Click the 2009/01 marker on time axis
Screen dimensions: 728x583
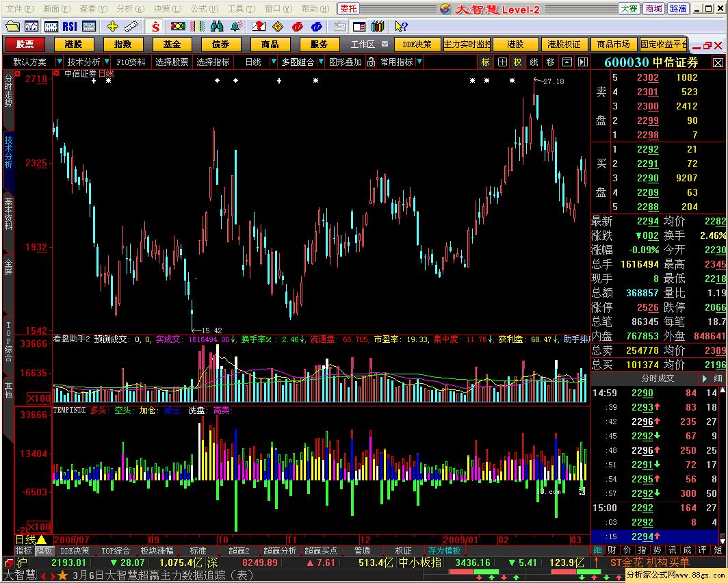point(460,540)
